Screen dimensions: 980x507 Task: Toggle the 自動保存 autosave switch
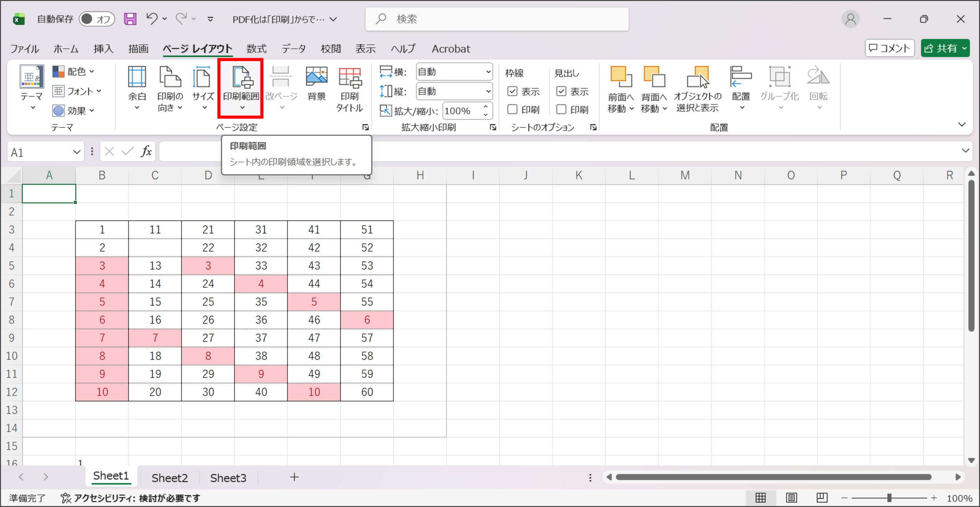click(96, 19)
